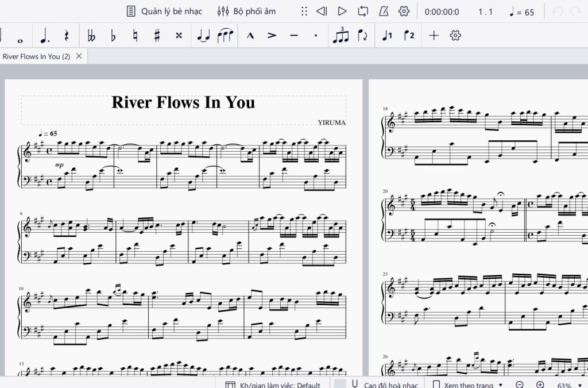Image resolution: width=588 pixels, height=388 pixels.
Task: Apply marcato articulation
Action: click(x=250, y=36)
